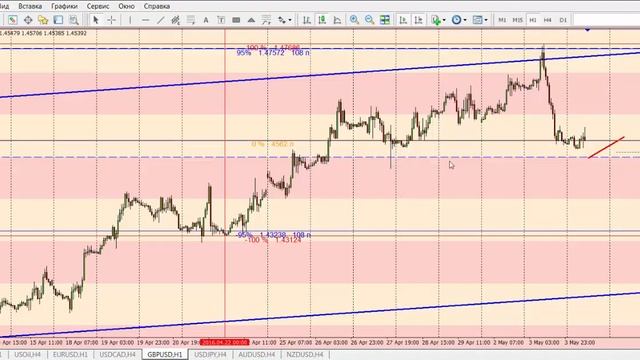Switch to the EURUSD,H1 chart tab
The height and width of the screenshot is (360, 640).
pos(70,355)
